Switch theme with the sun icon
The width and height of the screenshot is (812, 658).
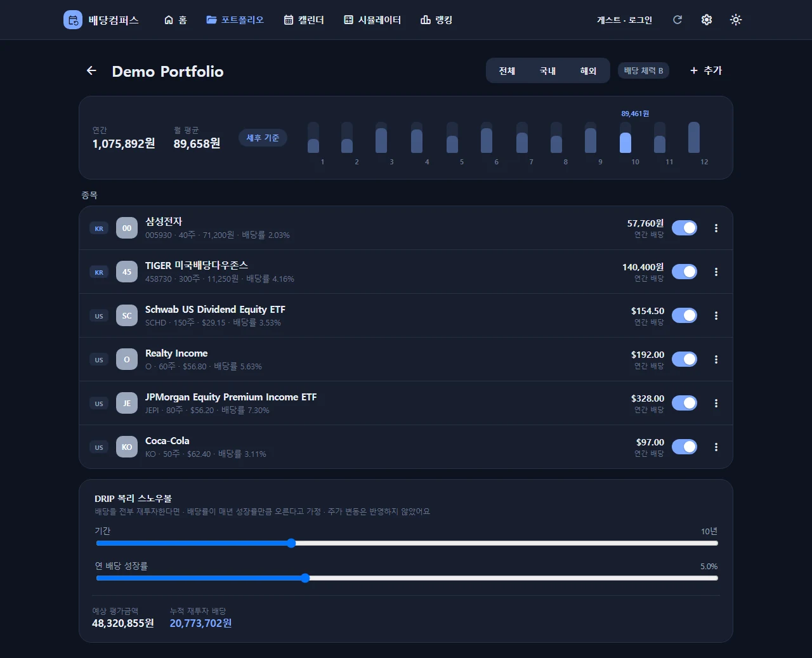736,20
